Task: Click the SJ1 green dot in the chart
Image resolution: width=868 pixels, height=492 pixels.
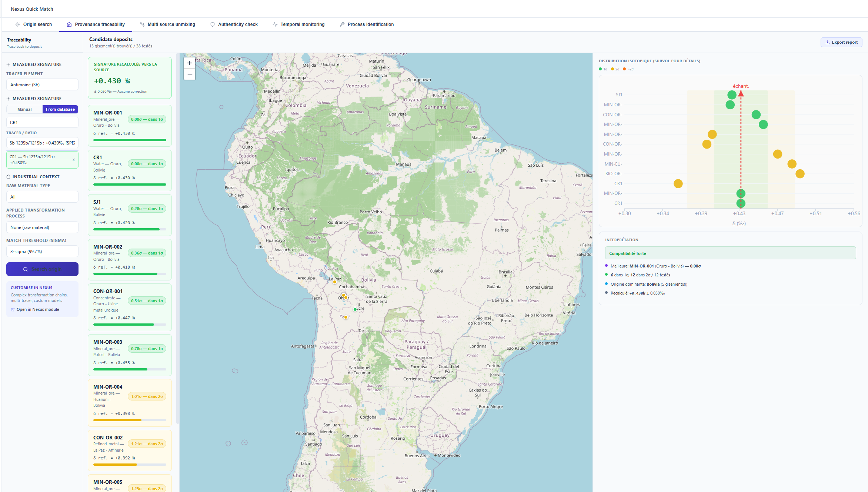Action: 732,95
